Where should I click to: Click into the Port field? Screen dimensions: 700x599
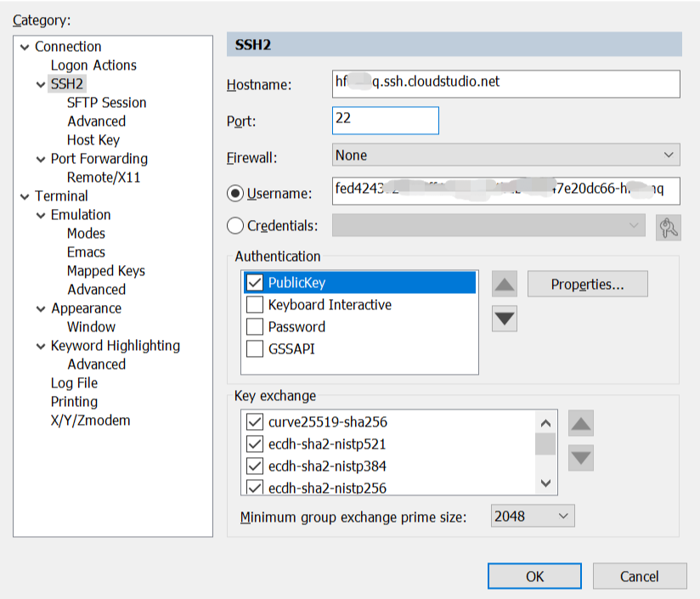click(386, 121)
